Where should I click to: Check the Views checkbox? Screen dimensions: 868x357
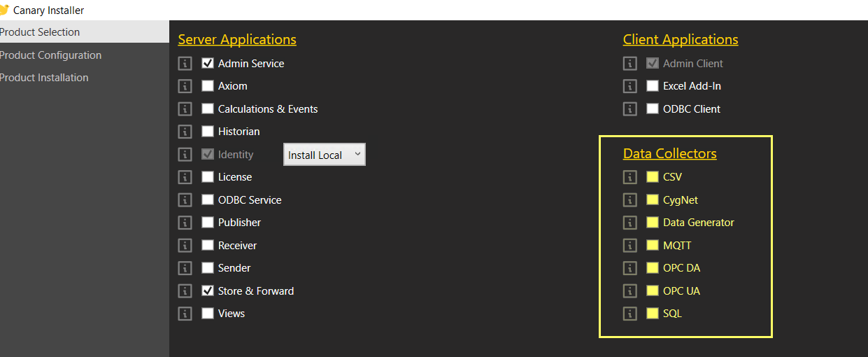(208, 314)
